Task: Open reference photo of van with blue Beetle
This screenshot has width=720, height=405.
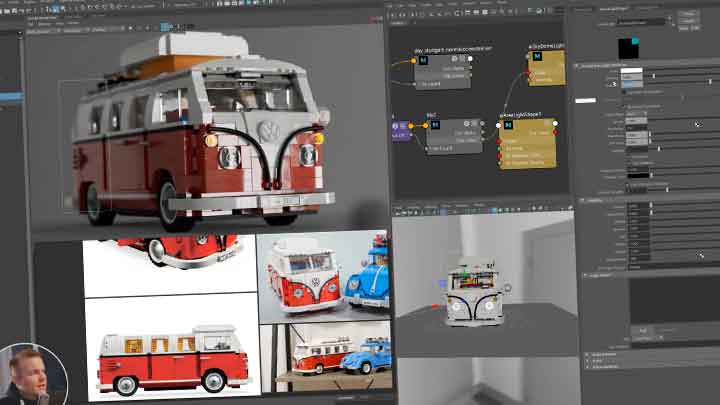Action: pos(324,276)
